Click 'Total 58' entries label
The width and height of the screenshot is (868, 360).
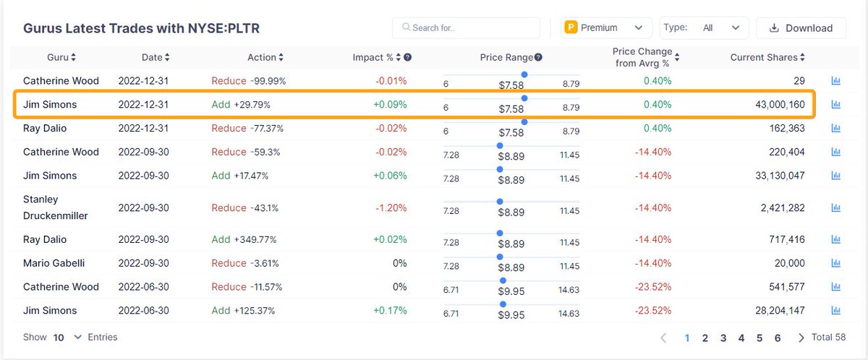click(x=829, y=338)
